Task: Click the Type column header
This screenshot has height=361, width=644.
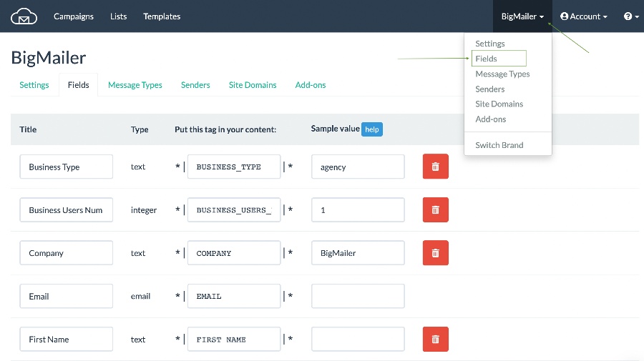Action: point(140,129)
